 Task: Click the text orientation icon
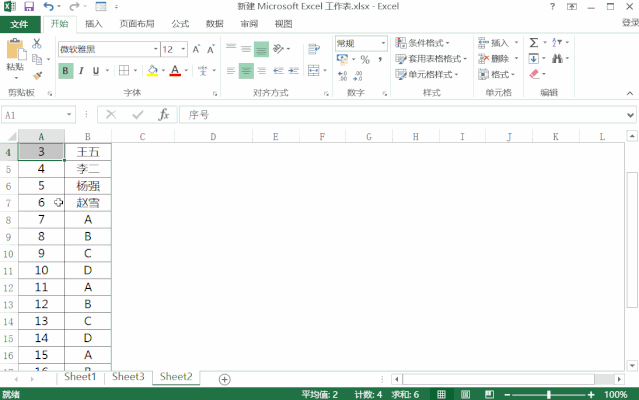[278, 49]
